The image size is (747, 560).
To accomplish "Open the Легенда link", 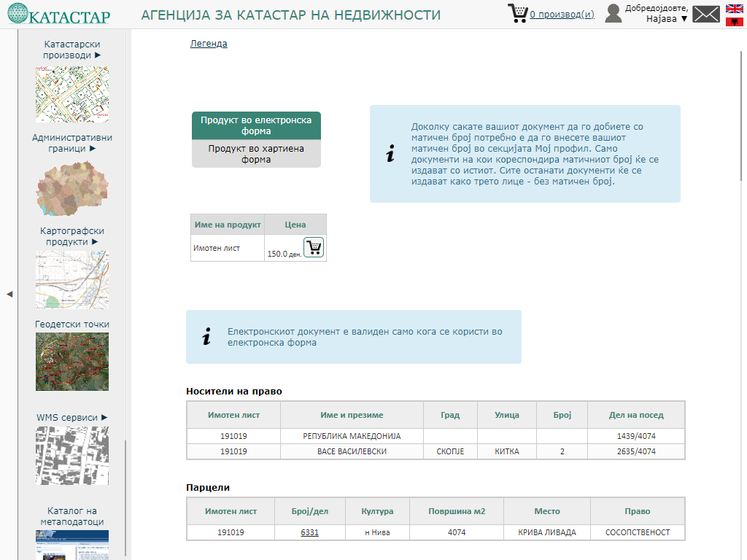I will pyautogui.click(x=209, y=44).
